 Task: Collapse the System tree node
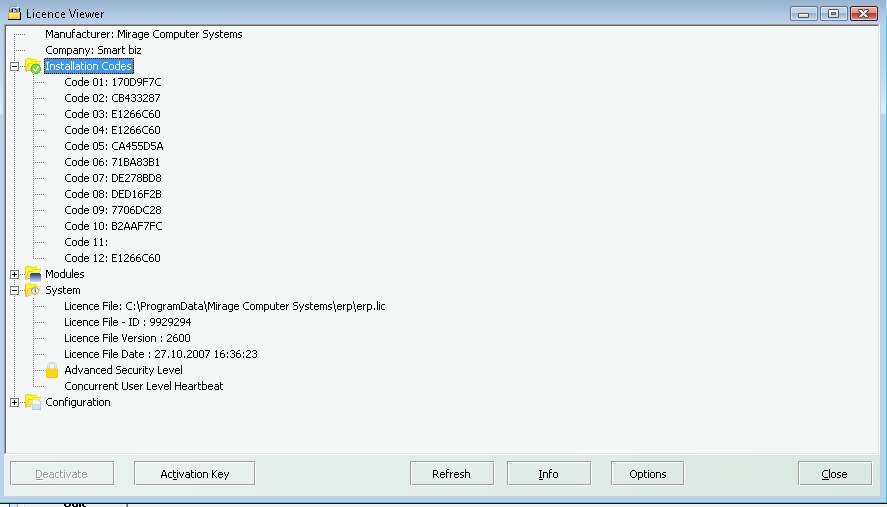pyautogui.click(x=14, y=290)
